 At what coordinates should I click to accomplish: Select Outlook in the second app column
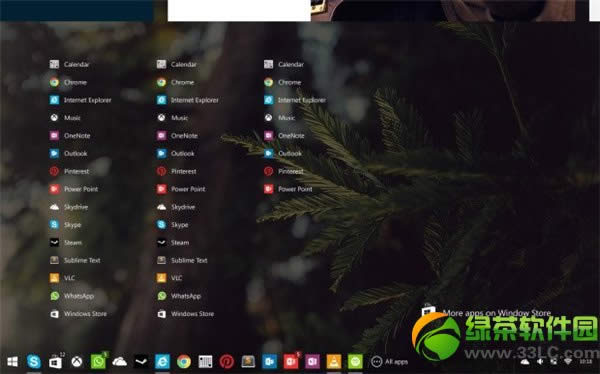(x=176, y=154)
